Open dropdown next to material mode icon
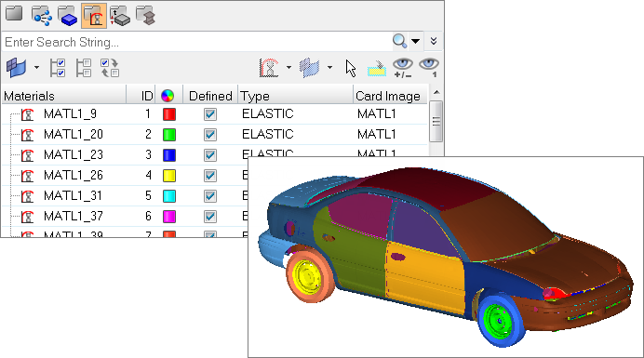The height and width of the screenshot is (358, 644). pos(288,67)
